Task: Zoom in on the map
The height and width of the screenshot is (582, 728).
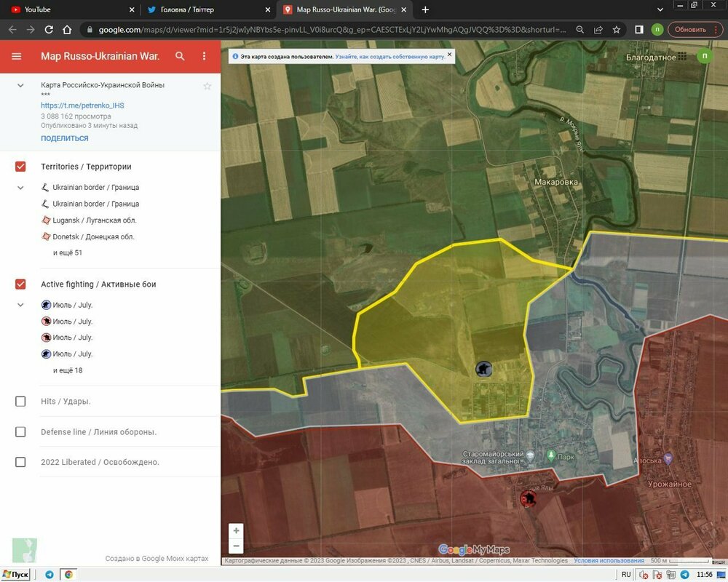Action: pyautogui.click(x=236, y=531)
